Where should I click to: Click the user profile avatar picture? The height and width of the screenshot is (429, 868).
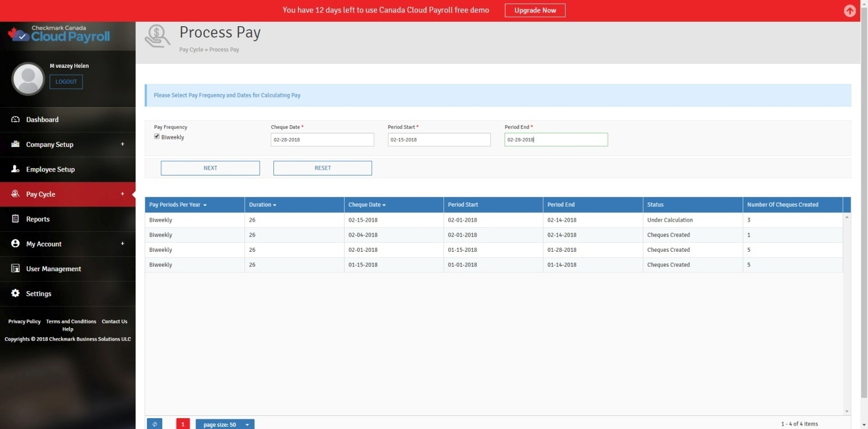pos(28,79)
